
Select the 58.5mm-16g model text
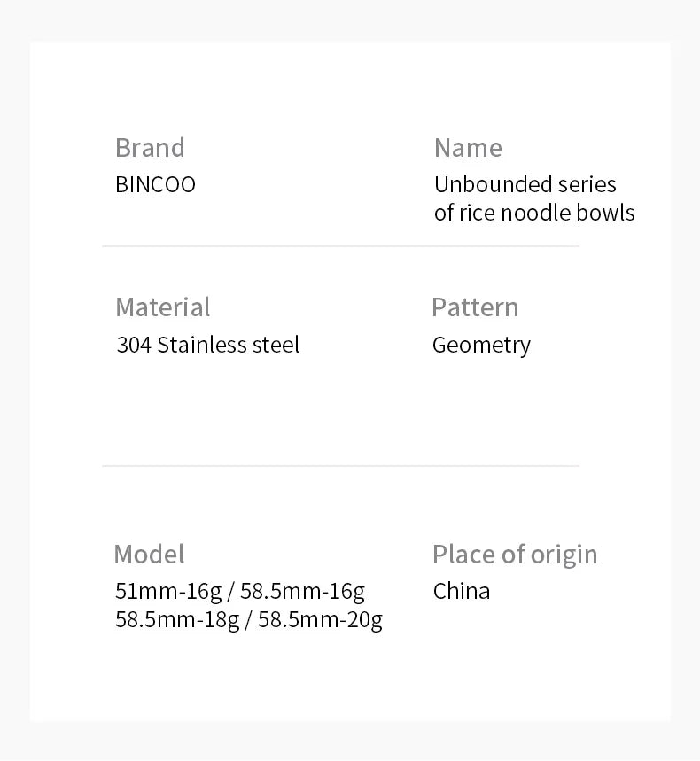coord(302,591)
